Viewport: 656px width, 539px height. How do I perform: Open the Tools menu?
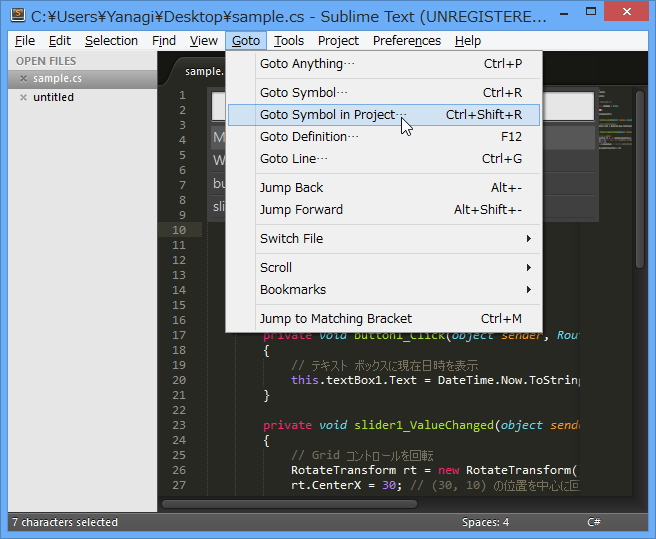[x=289, y=41]
